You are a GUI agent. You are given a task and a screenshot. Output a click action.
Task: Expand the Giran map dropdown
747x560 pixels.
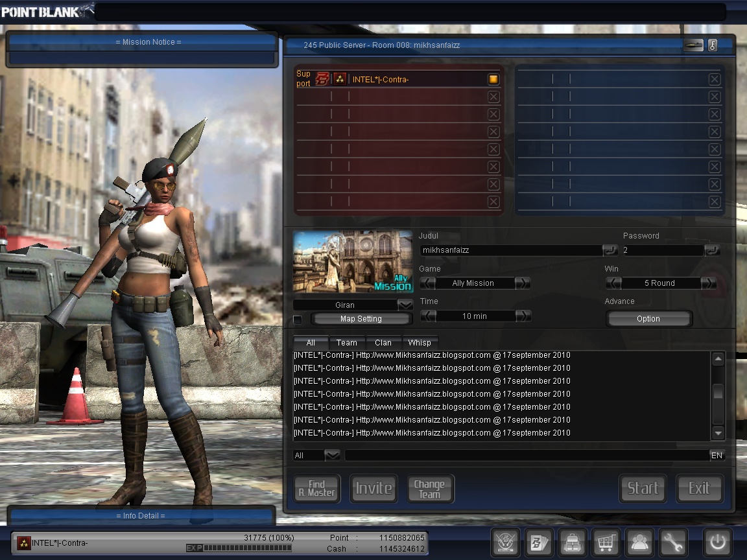[x=405, y=305]
